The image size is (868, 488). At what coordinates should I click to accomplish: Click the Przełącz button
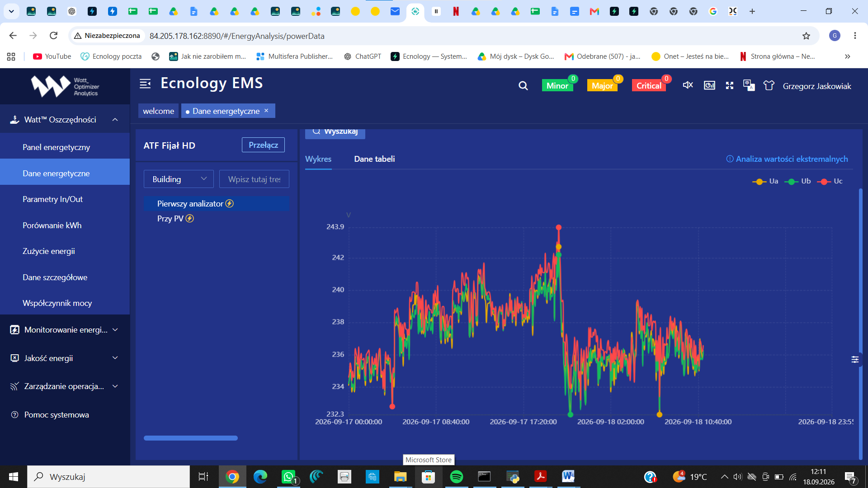(x=263, y=145)
